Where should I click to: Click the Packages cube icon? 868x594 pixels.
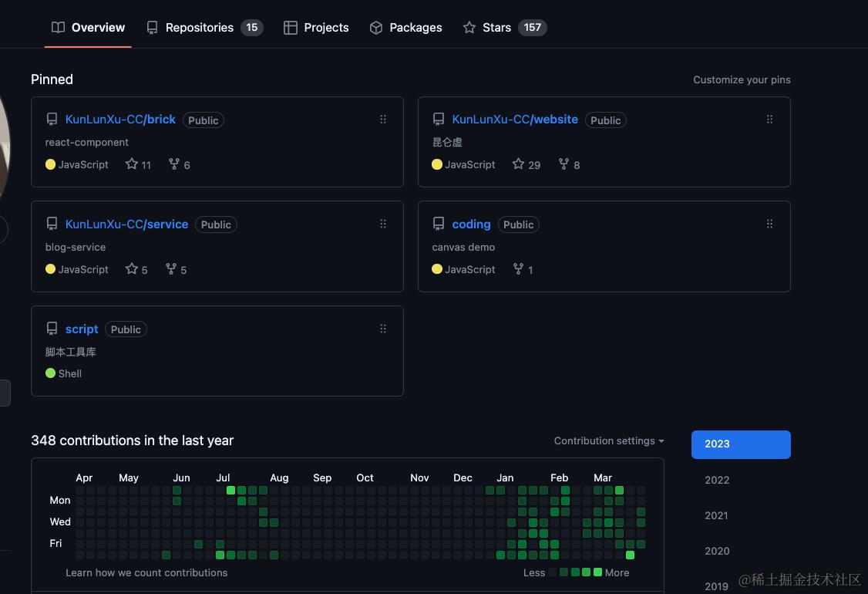tap(376, 28)
